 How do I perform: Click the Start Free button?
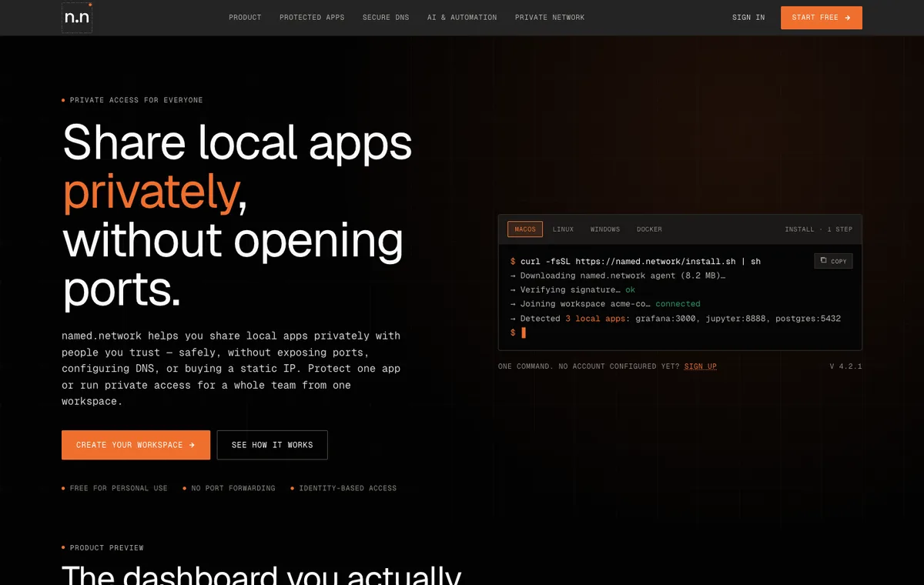point(822,18)
